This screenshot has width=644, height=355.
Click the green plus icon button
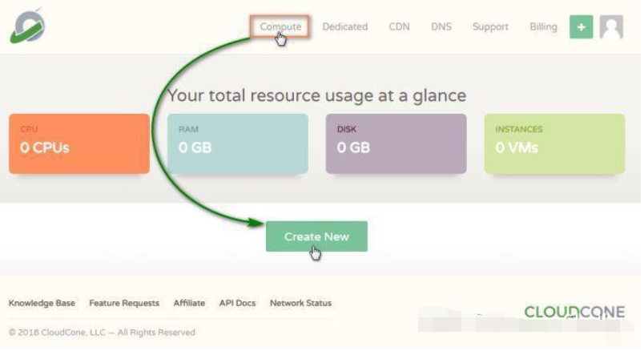tap(581, 26)
